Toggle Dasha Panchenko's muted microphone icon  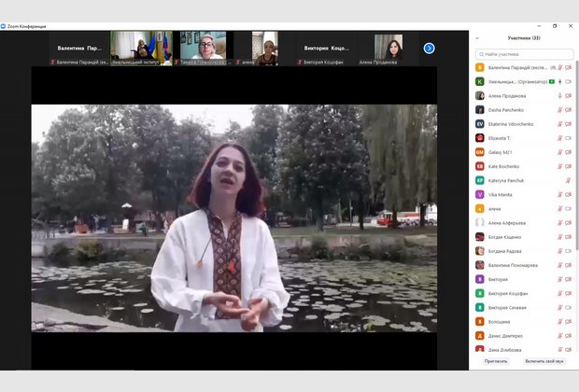point(559,109)
